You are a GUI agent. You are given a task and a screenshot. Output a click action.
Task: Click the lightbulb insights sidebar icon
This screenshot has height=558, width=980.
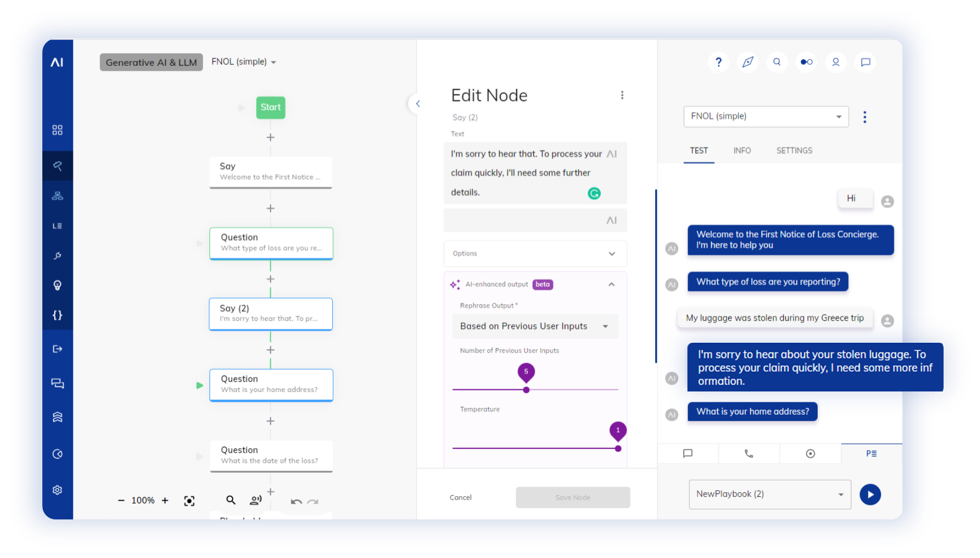click(57, 285)
